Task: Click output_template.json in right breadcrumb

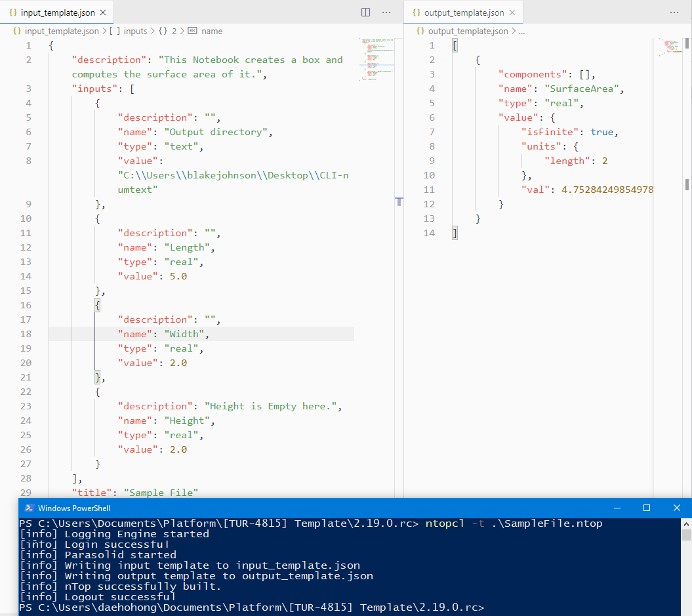Action: pyautogui.click(x=468, y=31)
